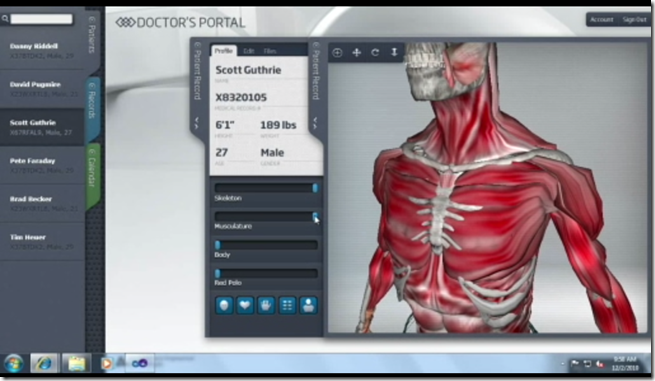Screen dimensions: 655x381
Task: Click the 6'1" height value
Action: coord(225,125)
